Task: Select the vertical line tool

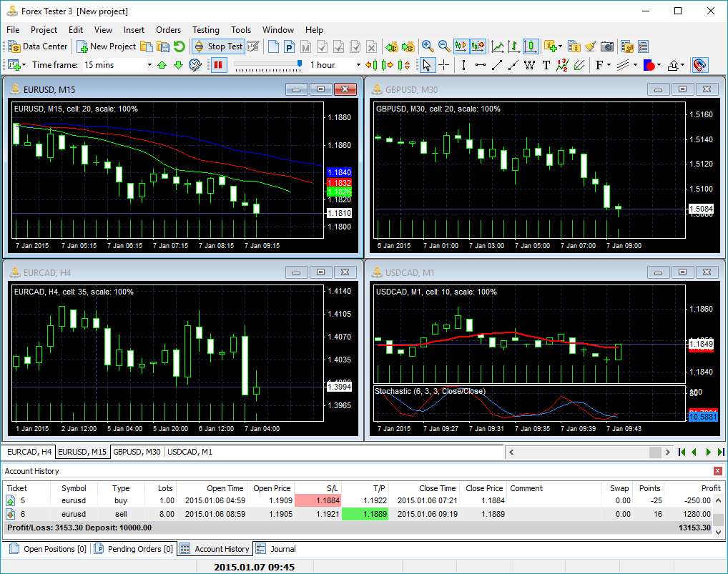Action: click(463, 65)
